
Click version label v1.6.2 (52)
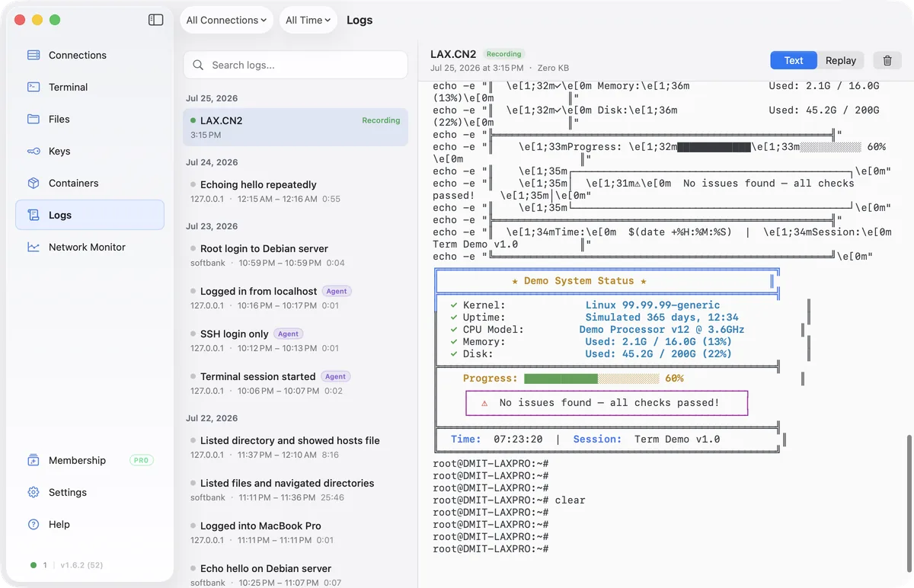click(x=81, y=565)
